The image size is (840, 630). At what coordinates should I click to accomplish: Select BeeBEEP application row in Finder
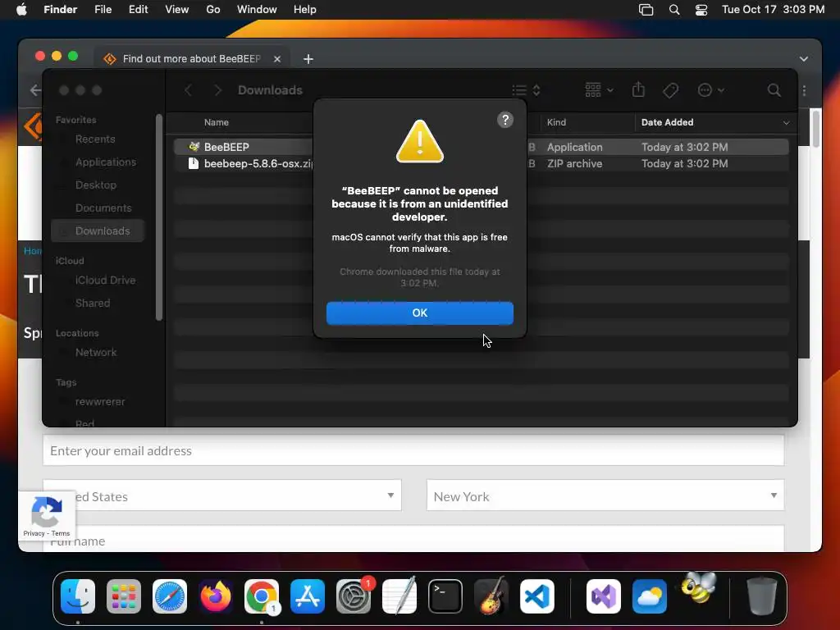point(481,147)
